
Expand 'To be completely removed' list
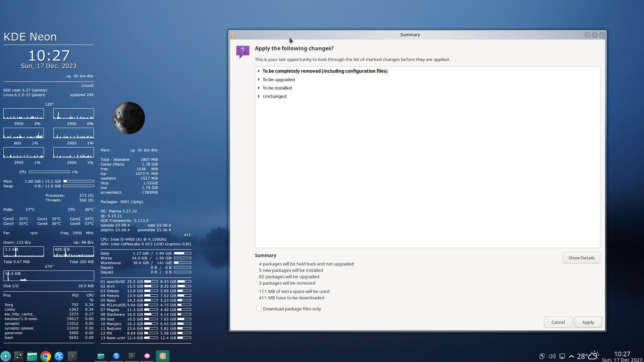pos(259,71)
